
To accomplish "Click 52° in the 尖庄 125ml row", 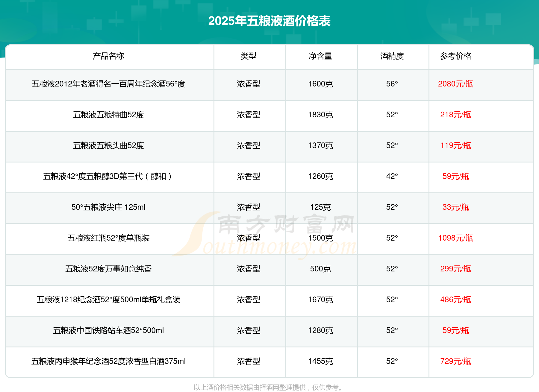I will 392,207.
